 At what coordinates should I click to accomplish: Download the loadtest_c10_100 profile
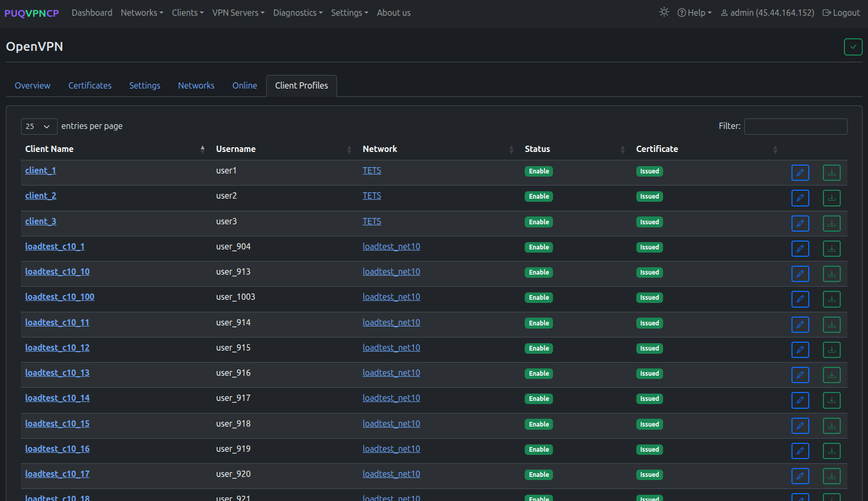pos(832,299)
